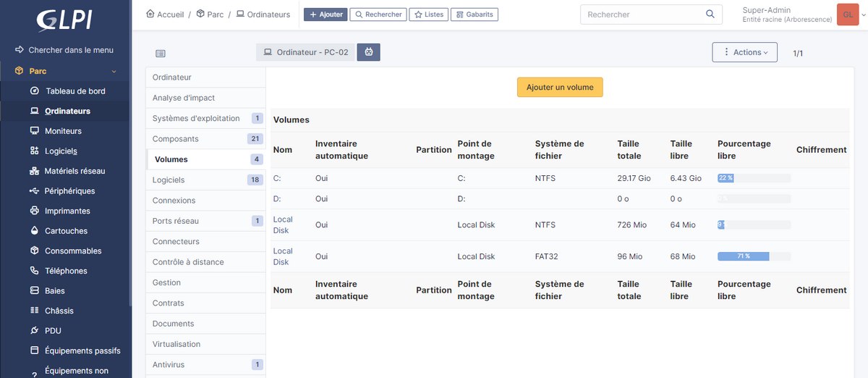Screen dimensions: 868x378
Task: Click the Accueil home breadcrumb
Action: tap(166, 14)
